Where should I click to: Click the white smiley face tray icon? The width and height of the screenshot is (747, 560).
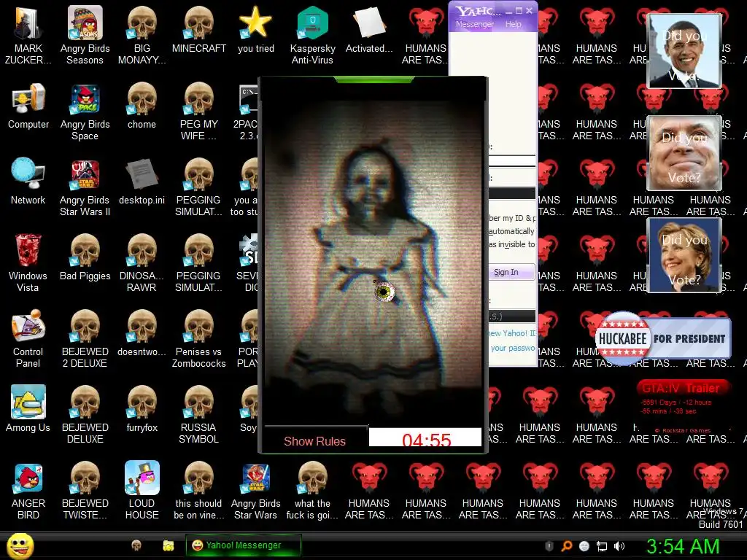[x=584, y=546]
